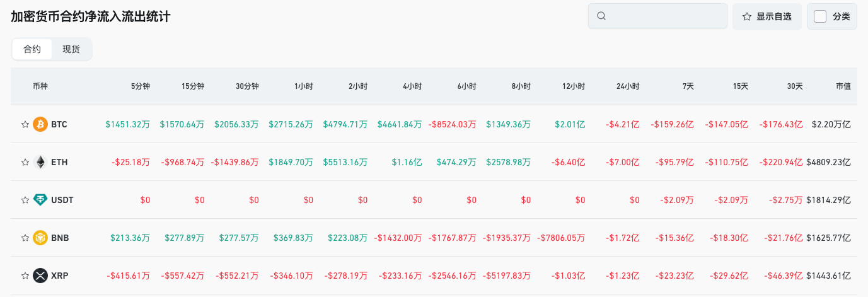Click the Tether USDT coin icon
This screenshot has height=297, width=868.
pyautogui.click(x=40, y=200)
